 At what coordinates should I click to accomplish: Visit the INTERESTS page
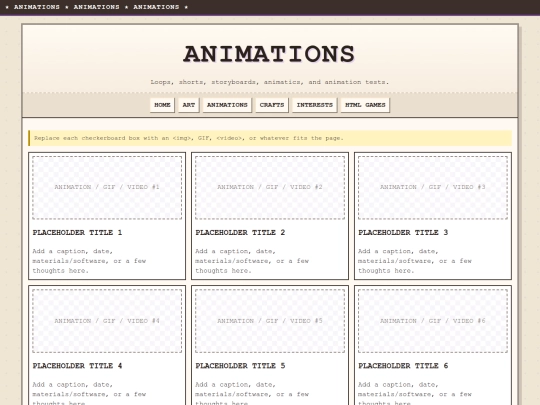315,105
